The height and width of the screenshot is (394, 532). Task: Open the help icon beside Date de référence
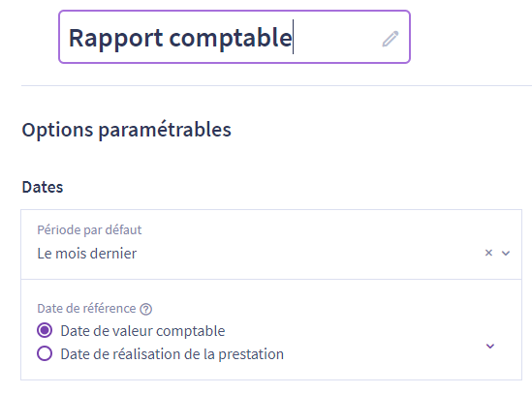coord(146,309)
